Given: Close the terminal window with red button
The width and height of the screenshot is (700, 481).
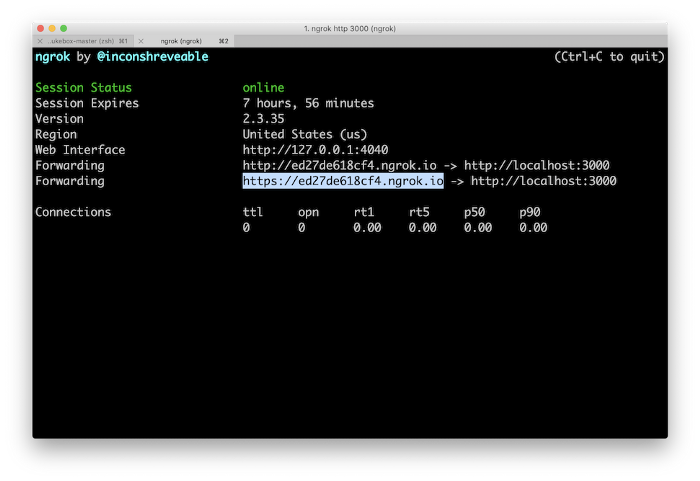Looking at the screenshot, I should (41, 29).
